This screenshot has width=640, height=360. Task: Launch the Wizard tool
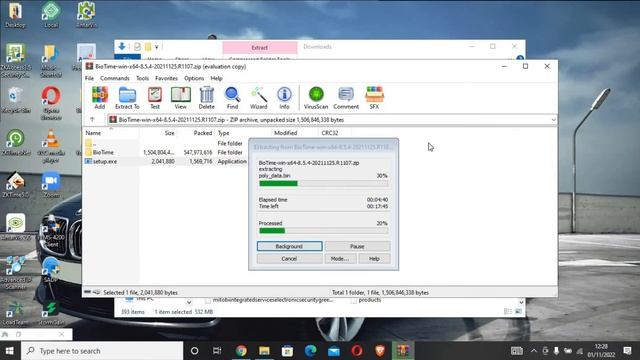point(258,98)
